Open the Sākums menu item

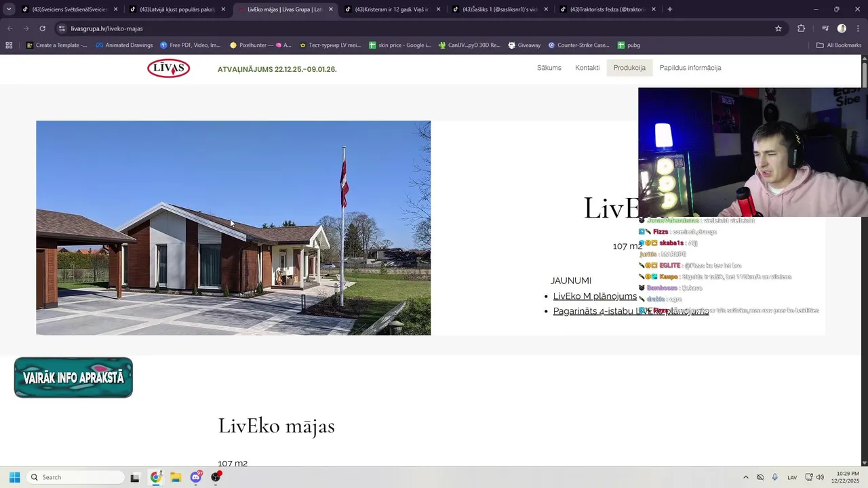[549, 68]
